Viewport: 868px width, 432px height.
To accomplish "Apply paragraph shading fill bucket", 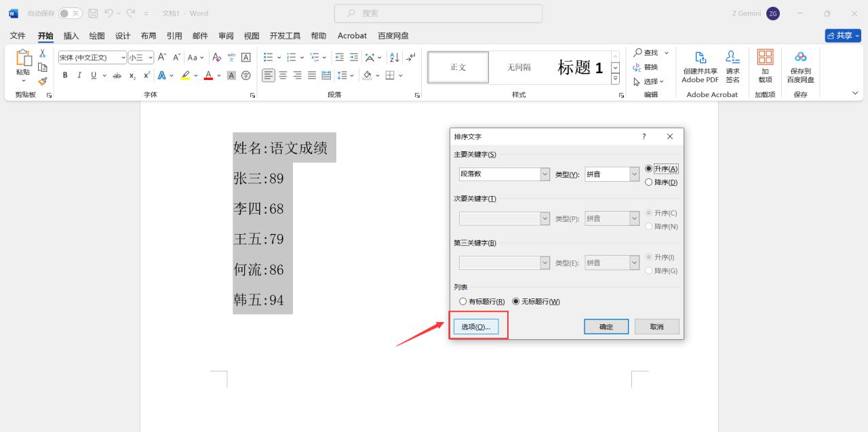I will click(367, 75).
